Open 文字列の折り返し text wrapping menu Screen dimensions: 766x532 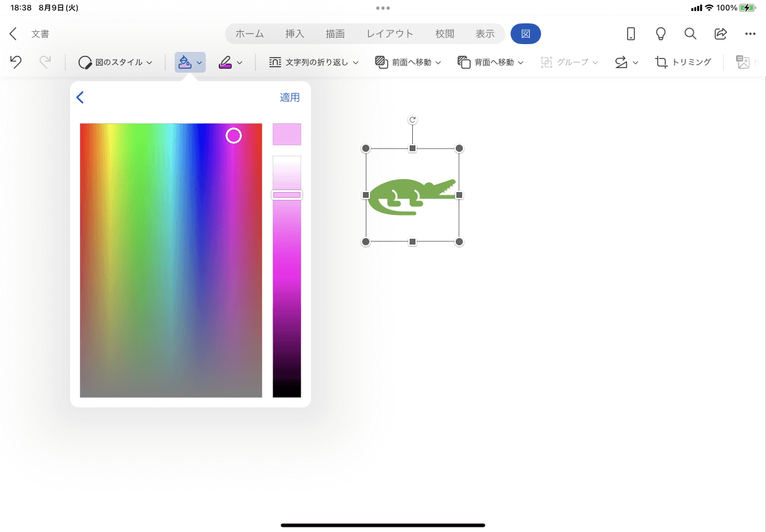pyautogui.click(x=314, y=62)
